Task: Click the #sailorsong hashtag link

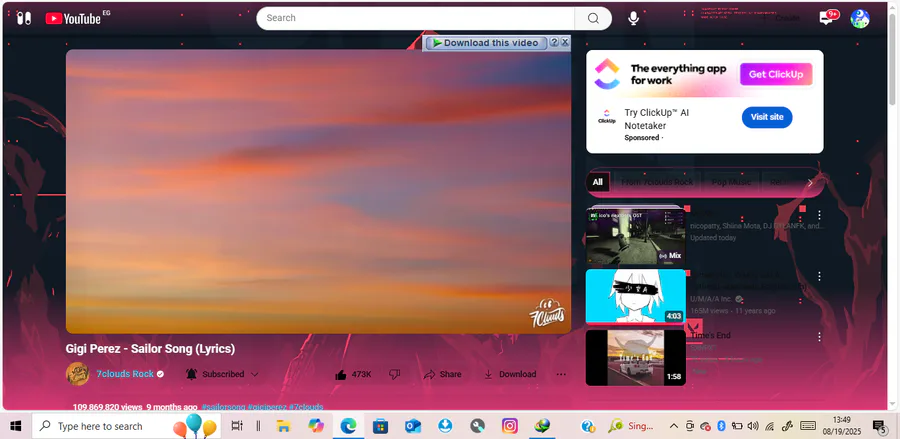Action: point(223,407)
